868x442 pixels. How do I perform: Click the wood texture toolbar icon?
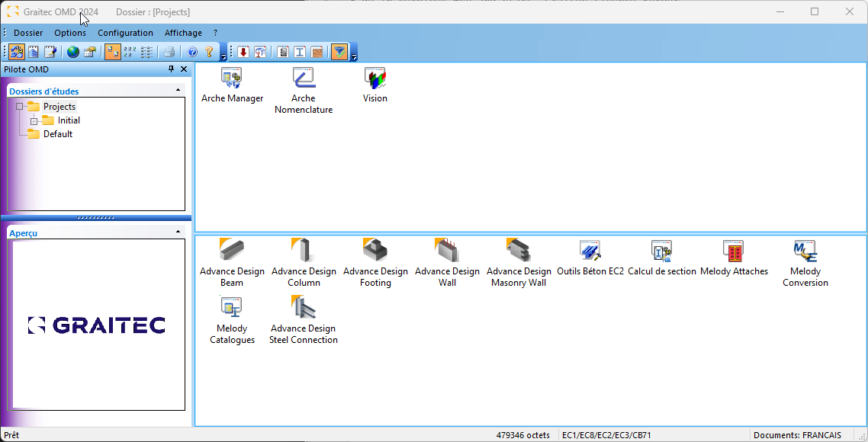pos(317,52)
